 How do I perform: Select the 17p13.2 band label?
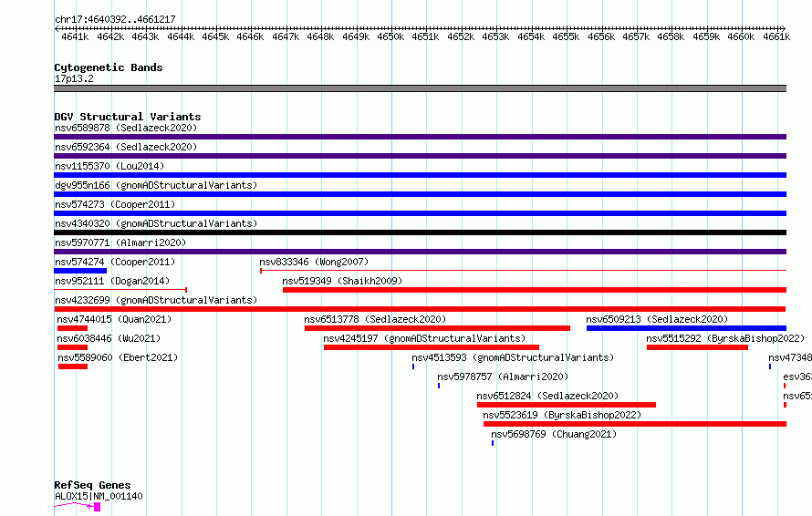(x=74, y=78)
